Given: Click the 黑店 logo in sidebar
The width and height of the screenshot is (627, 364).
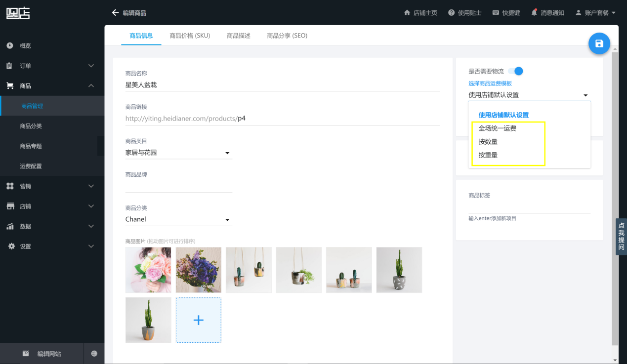Looking at the screenshot, I should click(x=18, y=13).
